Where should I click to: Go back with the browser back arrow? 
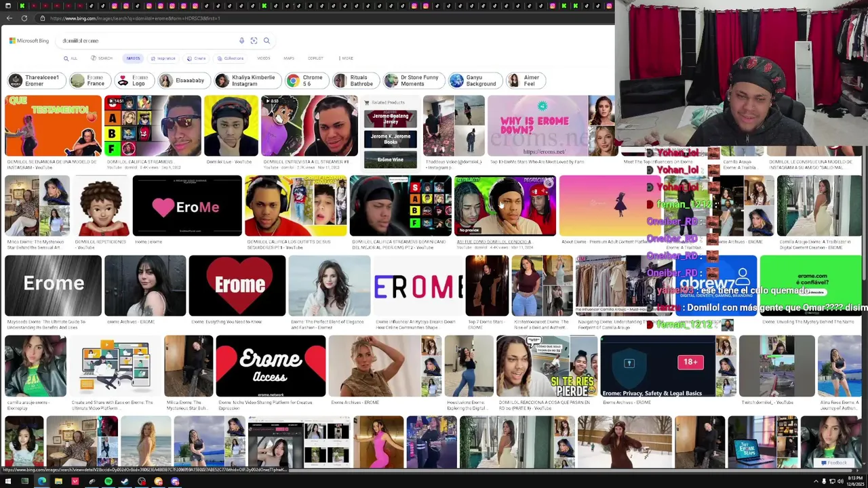pyautogui.click(x=9, y=18)
